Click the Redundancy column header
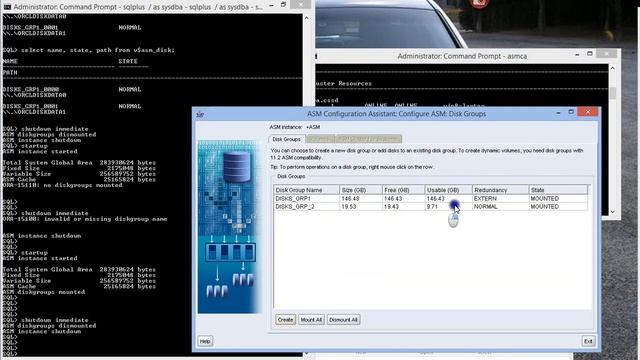 [x=500, y=190]
